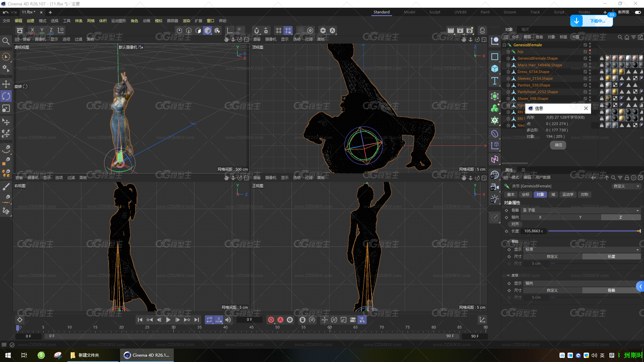Image resolution: width=644 pixels, height=362 pixels.
Task: Click the Rectangle spline icon
Action: (x=495, y=57)
